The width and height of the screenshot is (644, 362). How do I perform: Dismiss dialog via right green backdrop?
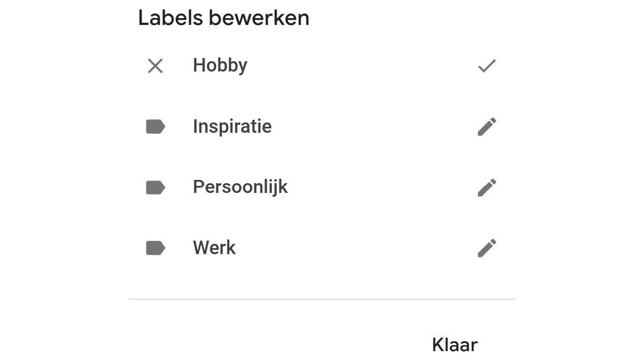(x=579, y=181)
